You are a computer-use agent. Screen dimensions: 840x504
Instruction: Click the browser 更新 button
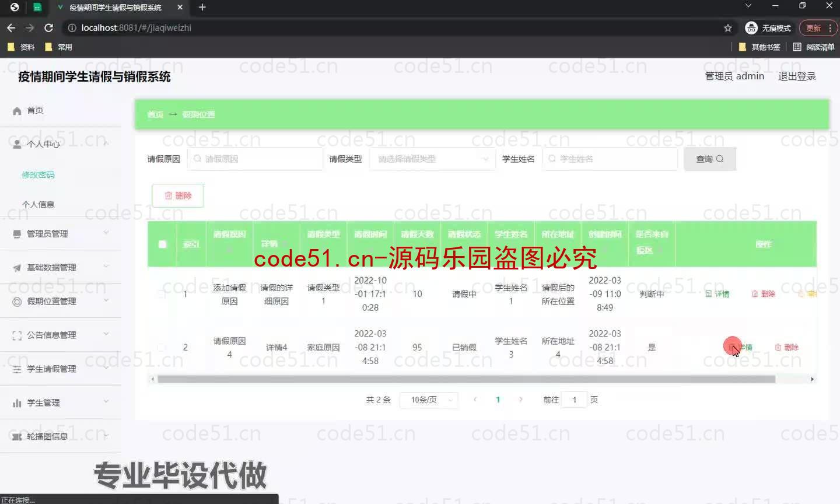click(817, 28)
